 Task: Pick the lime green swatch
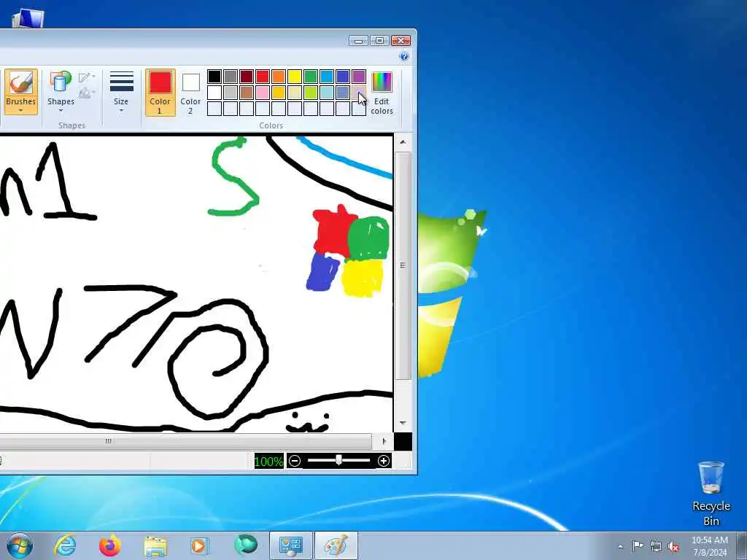(x=311, y=93)
